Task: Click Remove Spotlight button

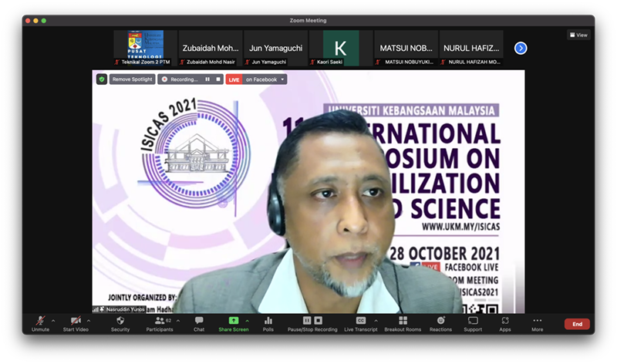Action: point(132,79)
